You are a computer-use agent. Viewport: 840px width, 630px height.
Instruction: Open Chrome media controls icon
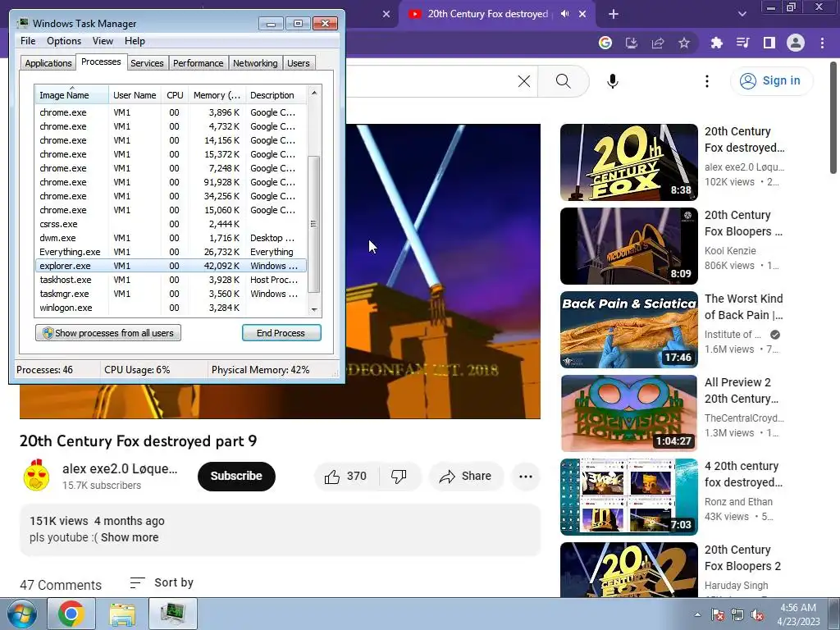tap(743, 43)
